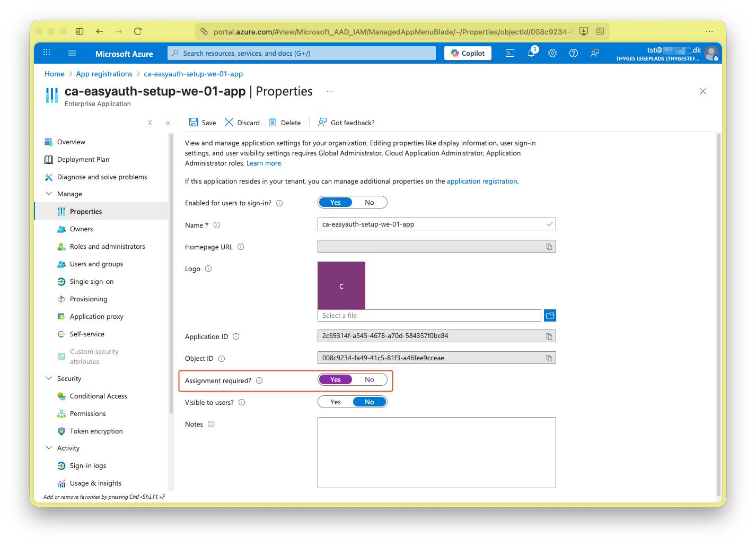Set Visible to users to Yes
The height and width of the screenshot is (546, 756).
[x=336, y=402]
